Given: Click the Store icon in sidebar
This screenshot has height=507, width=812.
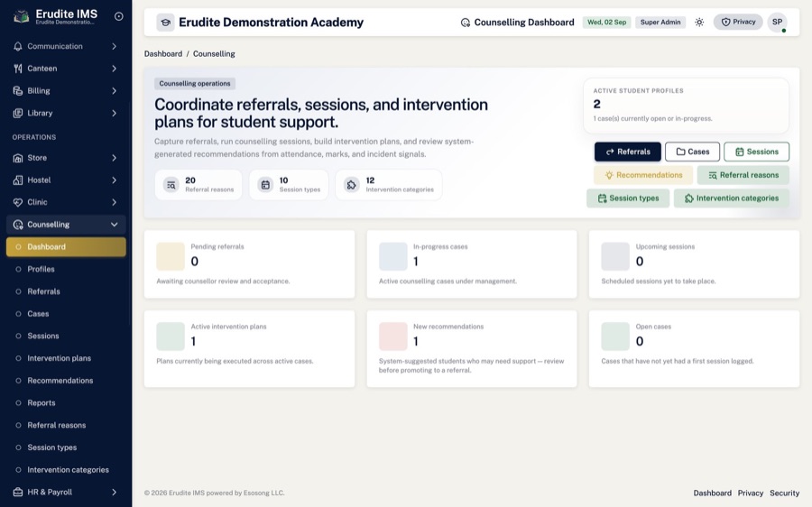Looking at the screenshot, I should click(x=18, y=158).
